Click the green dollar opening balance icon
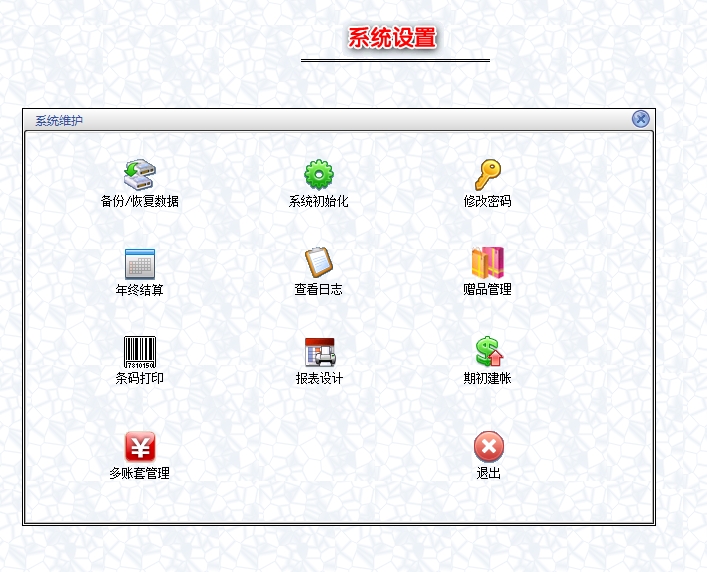This screenshot has height=572, width=707. click(x=488, y=351)
